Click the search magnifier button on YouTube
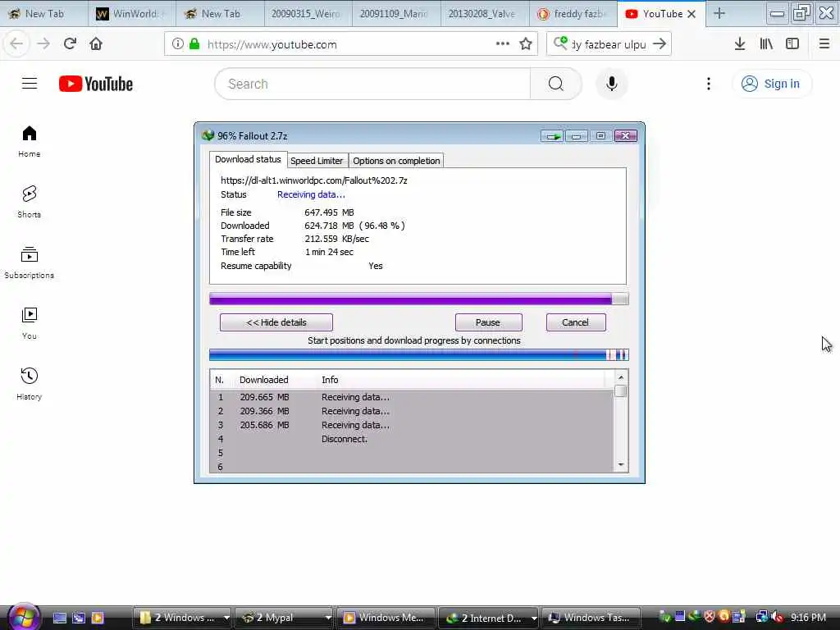This screenshot has height=630, width=840. pos(556,84)
